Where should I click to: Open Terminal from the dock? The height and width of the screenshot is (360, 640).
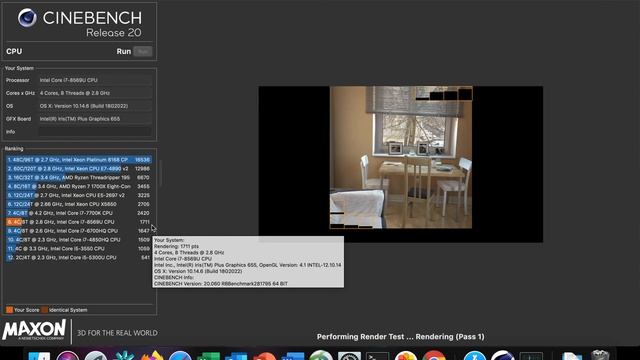point(377,356)
